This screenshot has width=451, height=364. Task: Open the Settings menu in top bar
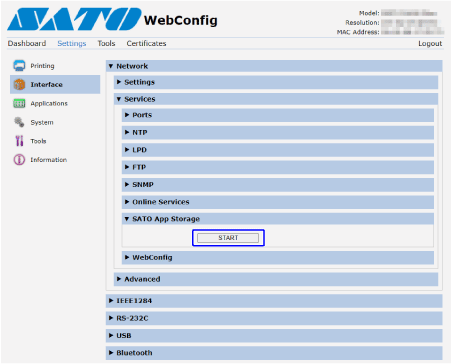coord(72,43)
